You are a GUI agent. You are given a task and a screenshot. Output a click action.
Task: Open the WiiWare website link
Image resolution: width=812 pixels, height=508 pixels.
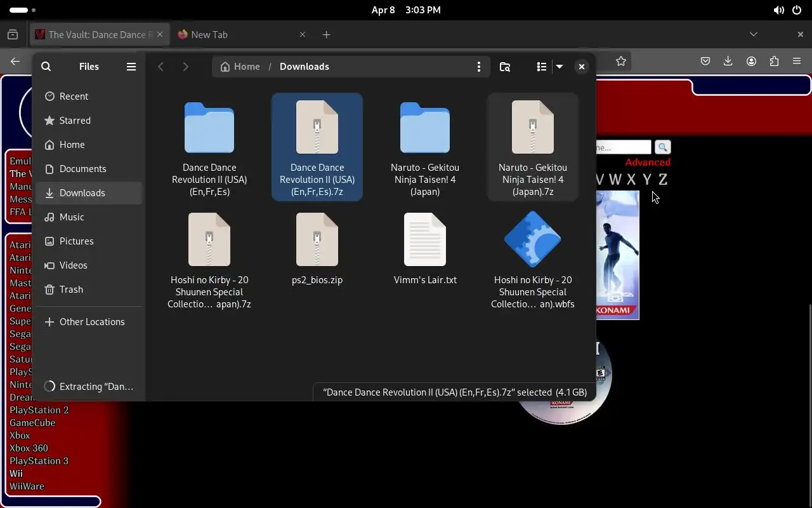tap(27, 486)
